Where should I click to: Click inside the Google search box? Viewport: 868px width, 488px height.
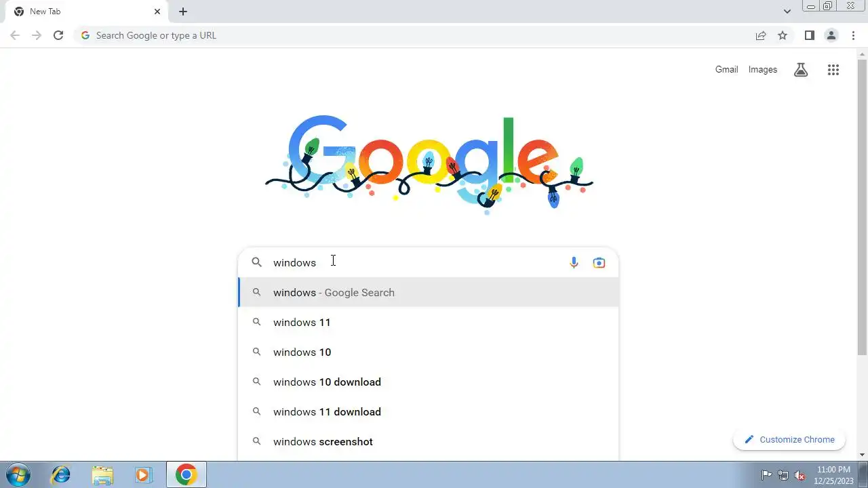pos(428,262)
